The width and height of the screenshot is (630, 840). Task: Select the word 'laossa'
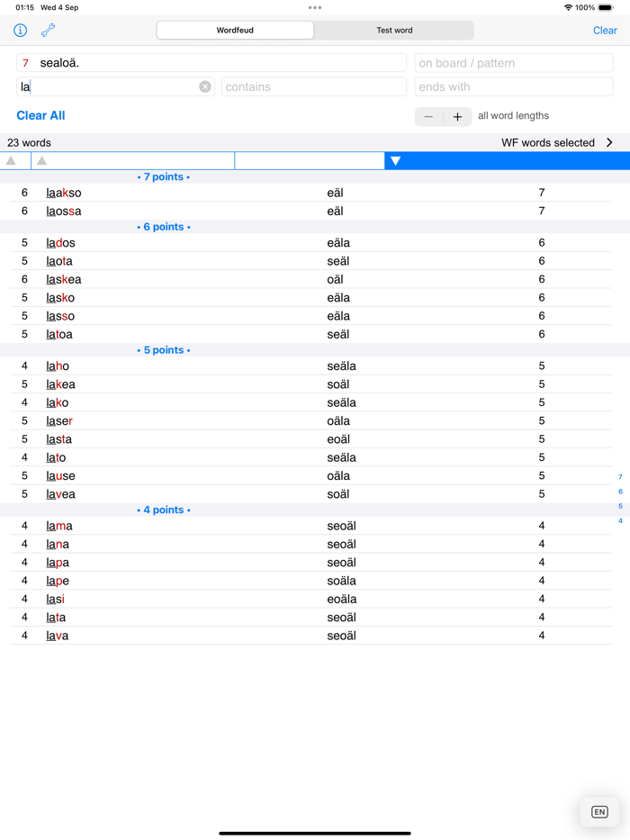coord(64,211)
